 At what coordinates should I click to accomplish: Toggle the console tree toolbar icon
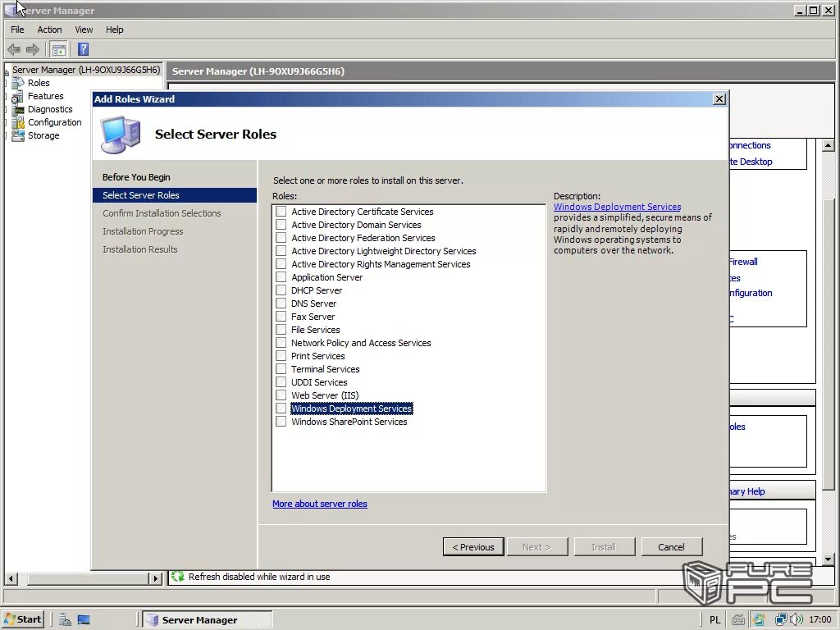tap(59, 50)
